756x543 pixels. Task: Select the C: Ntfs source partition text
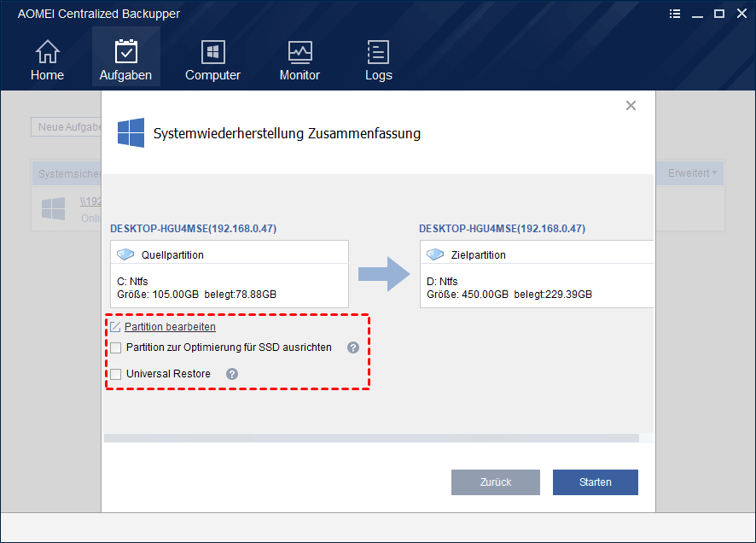point(132,281)
